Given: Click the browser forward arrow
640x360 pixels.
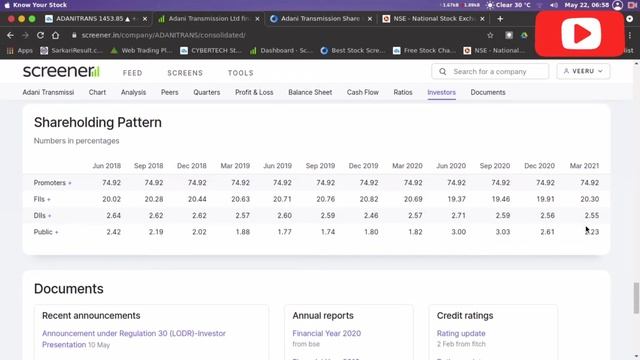Looking at the screenshot, I should pos(25,36).
